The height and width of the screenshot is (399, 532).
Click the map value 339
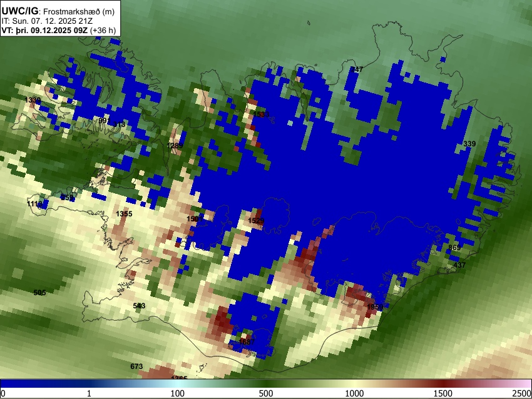(x=469, y=144)
